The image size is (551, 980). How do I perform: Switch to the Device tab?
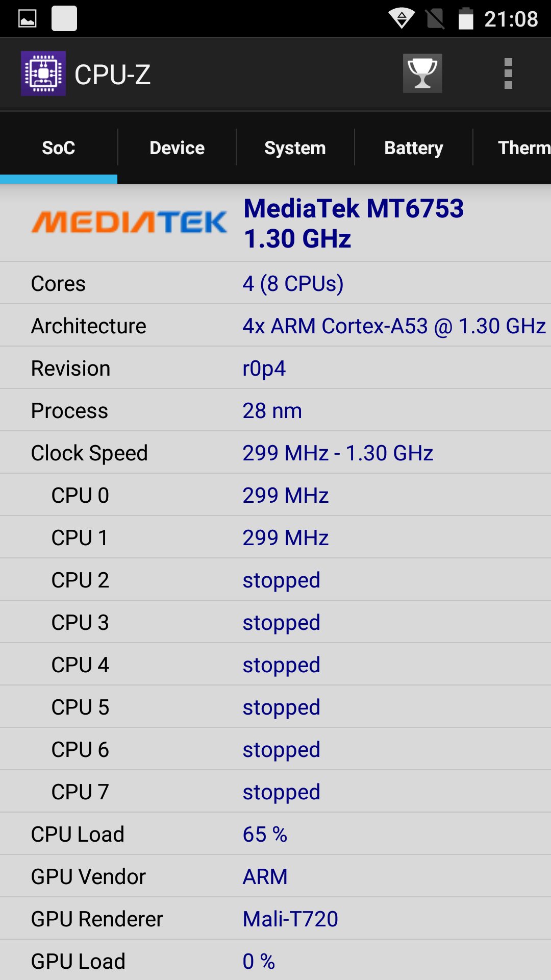point(177,148)
